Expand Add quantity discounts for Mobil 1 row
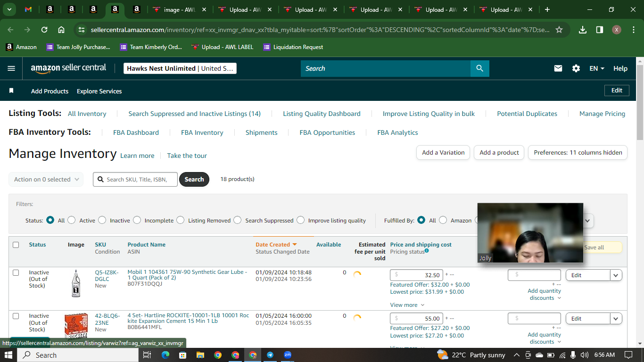Image resolution: width=644 pixels, height=362 pixels. (544, 294)
